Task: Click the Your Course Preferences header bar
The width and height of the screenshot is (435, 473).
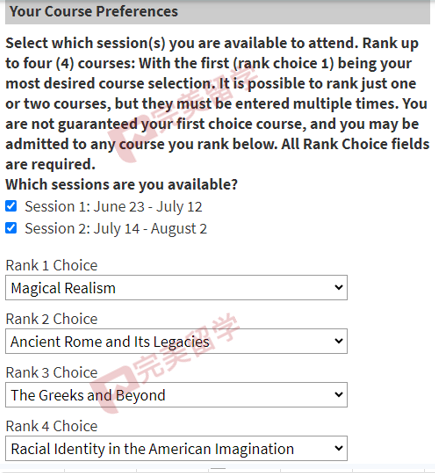Action: [217, 12]
